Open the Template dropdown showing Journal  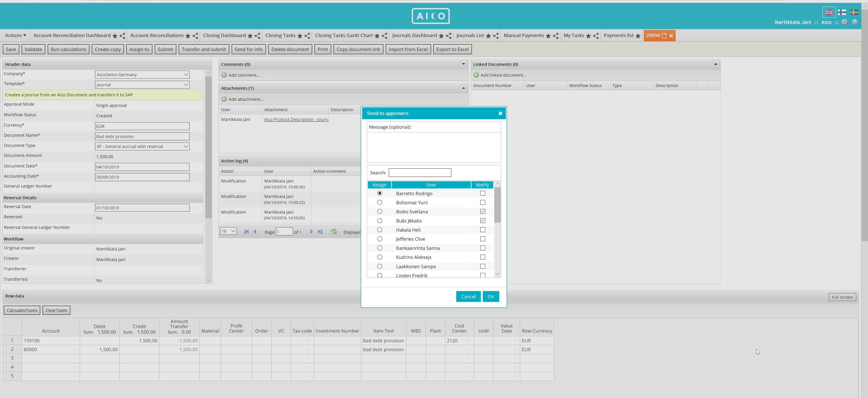coord(185,84)
